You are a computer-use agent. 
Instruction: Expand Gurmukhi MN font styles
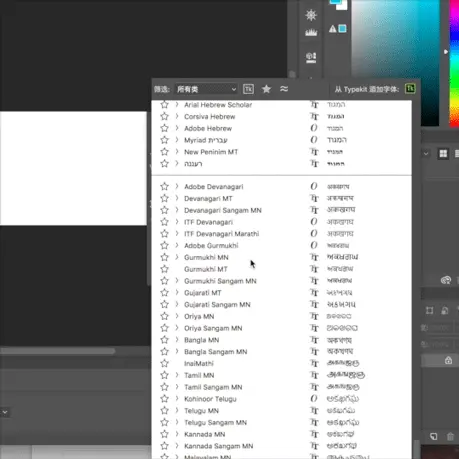(x=177, y=257)
